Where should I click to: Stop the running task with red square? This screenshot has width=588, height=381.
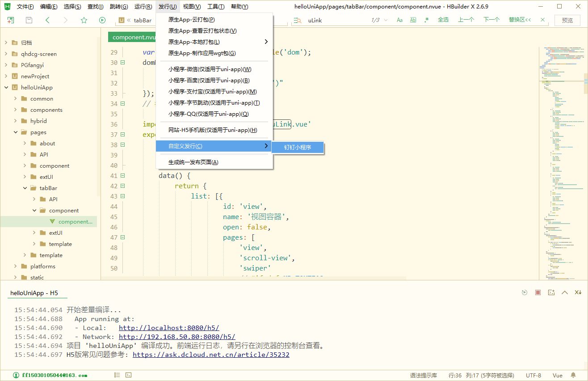pos(538,292)
